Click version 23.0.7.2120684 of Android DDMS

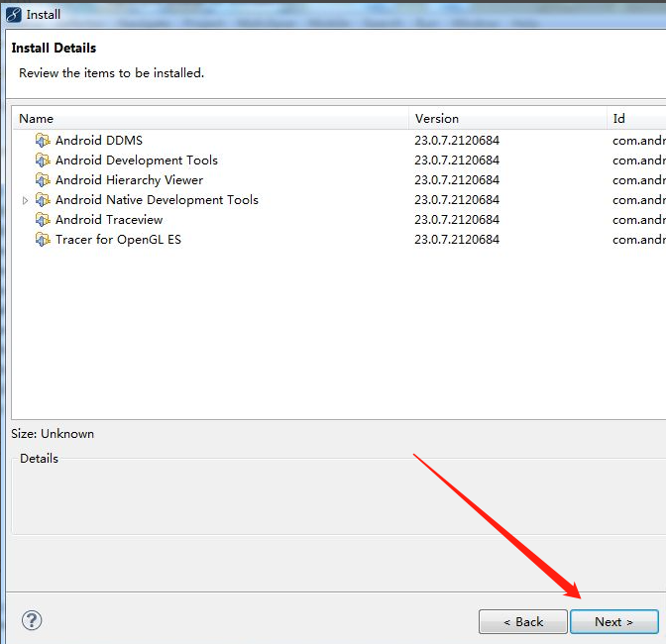tap(457, 141)
